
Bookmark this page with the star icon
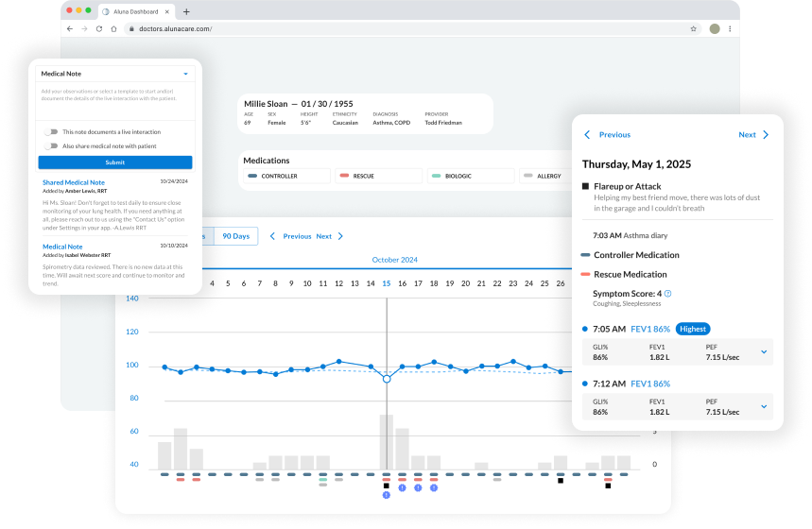click(x=693, y=29)
